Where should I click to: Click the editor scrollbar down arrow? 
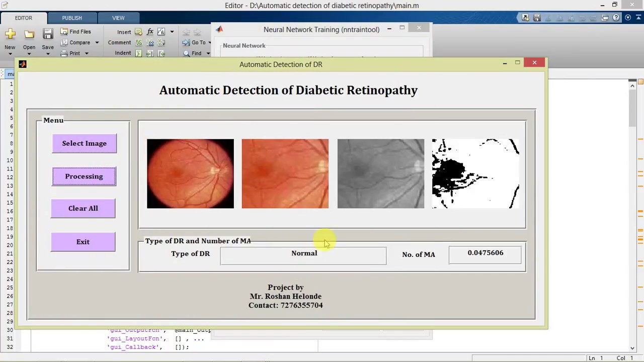point(632,347)
